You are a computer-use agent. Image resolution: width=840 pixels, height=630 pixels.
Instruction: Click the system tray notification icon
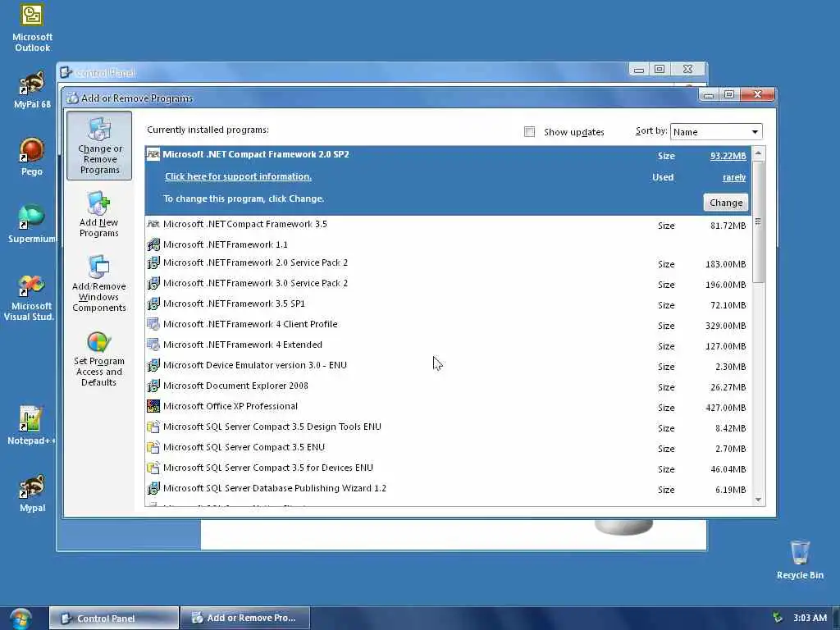click(x=778, y=618)
